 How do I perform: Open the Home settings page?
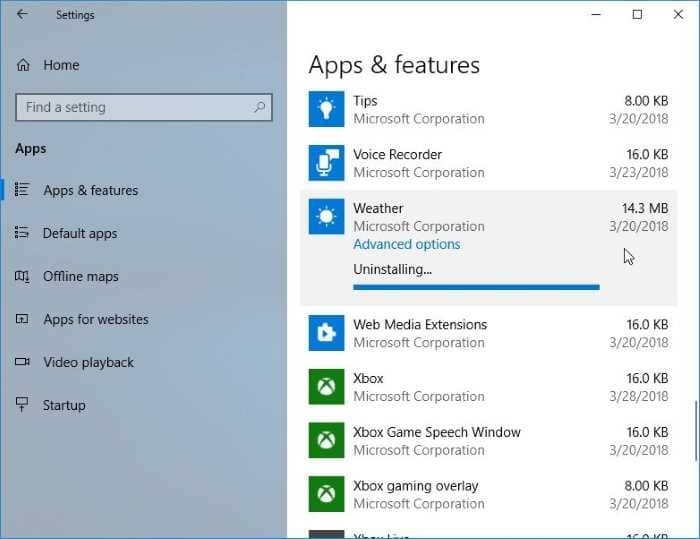[x=60, y=65]
